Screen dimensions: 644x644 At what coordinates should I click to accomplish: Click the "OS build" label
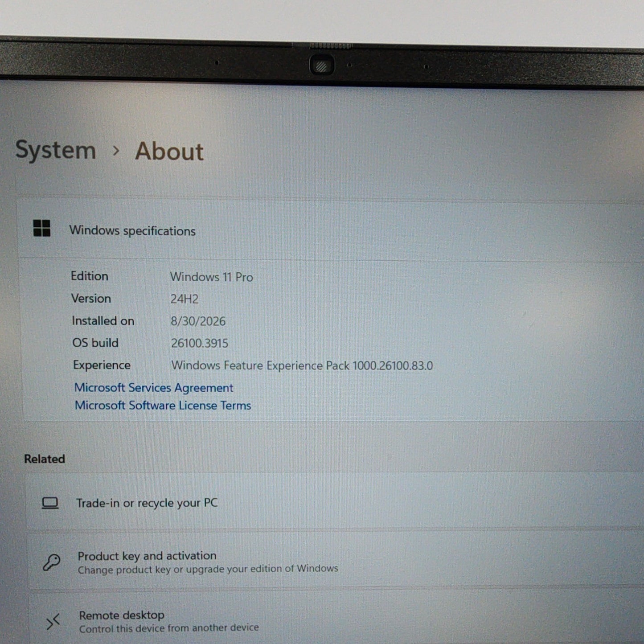95,343
